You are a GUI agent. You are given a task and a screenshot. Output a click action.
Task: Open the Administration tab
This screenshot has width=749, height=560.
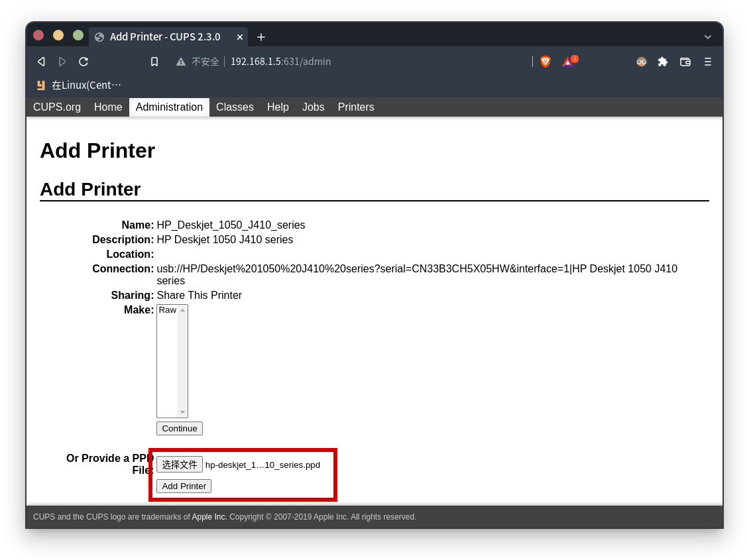pyautogui.click(x=169, y=107)
